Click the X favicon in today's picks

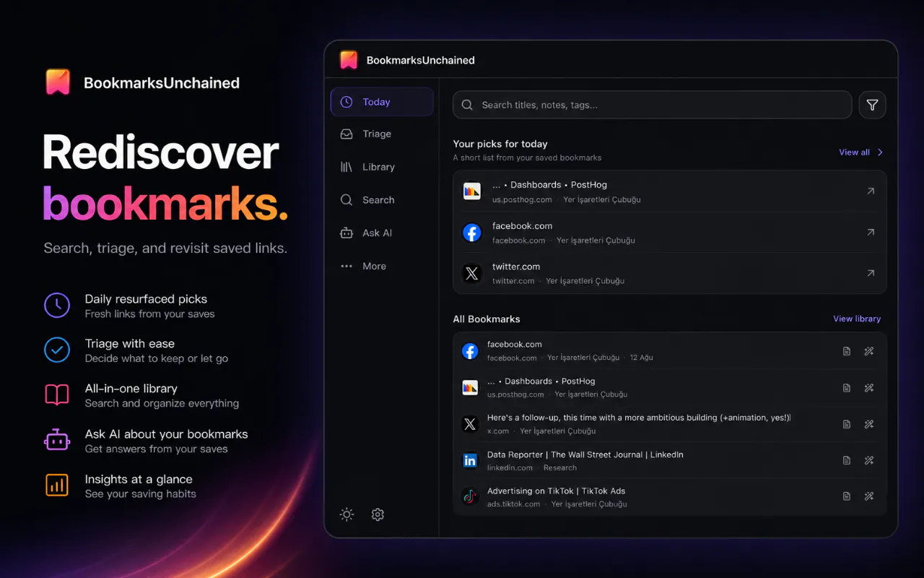click(471, 273)
